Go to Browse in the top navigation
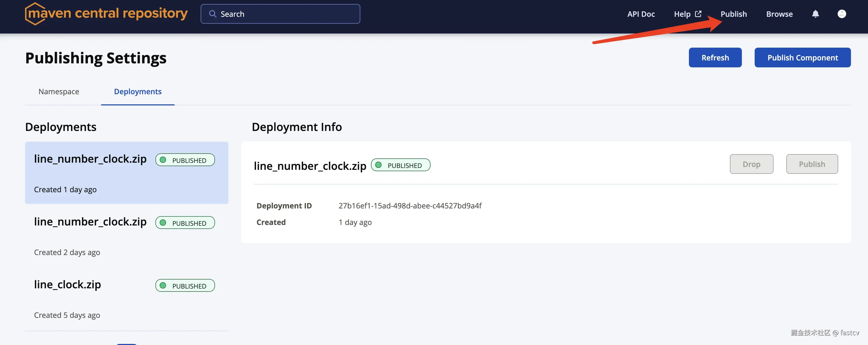 (x=779, y=14)
